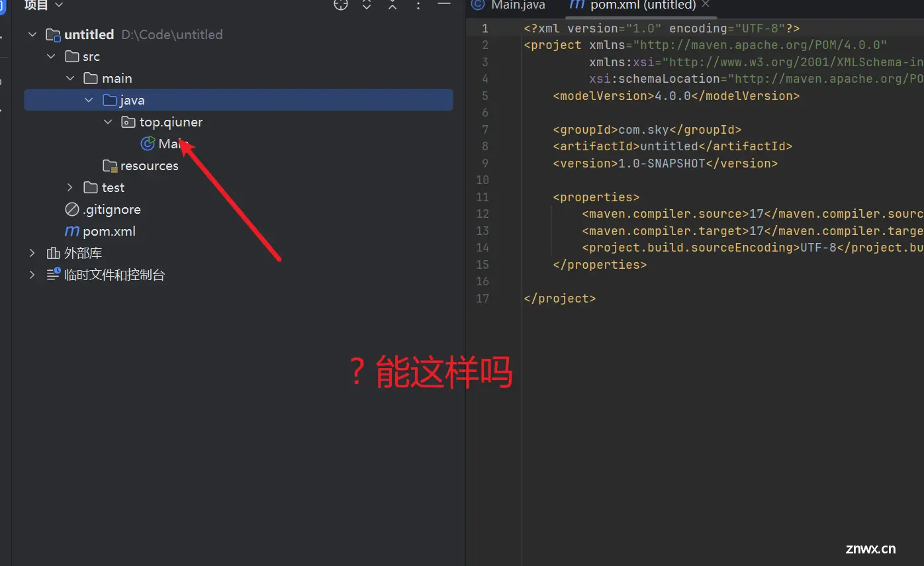Click the collapse-all icon in project panel header
This screenshot has width=924, height=566.
pos(393,5)
